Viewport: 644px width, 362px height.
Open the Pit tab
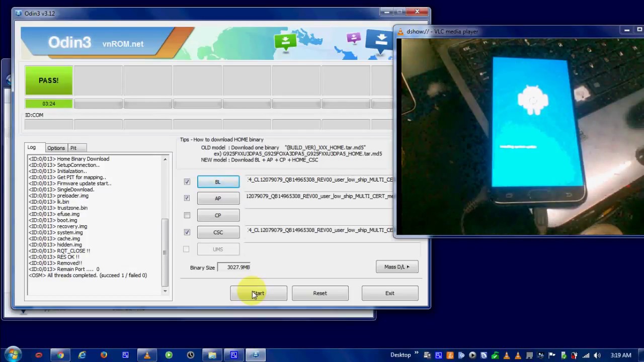(73, 148)
